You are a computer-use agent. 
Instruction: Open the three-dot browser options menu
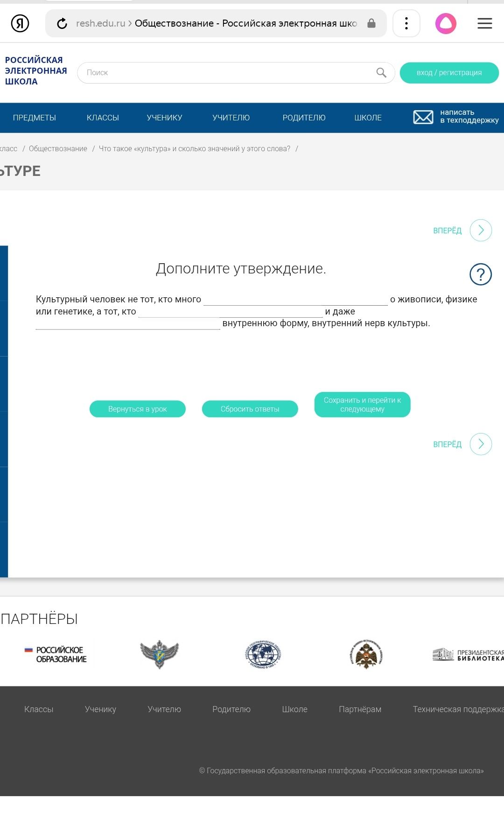(x=406, y=23)
